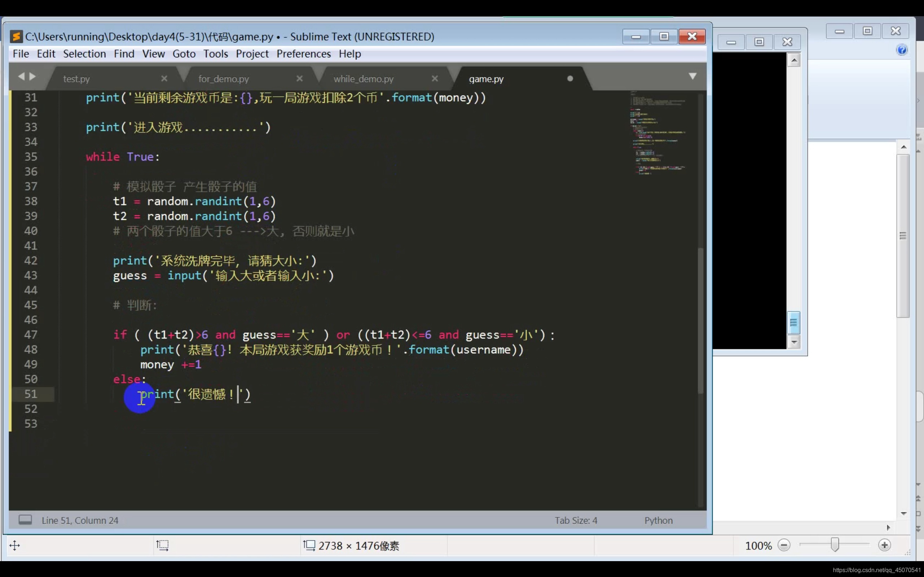Close the while_demo.py tab
Screen dimensions: 924x577
point(435,78)
